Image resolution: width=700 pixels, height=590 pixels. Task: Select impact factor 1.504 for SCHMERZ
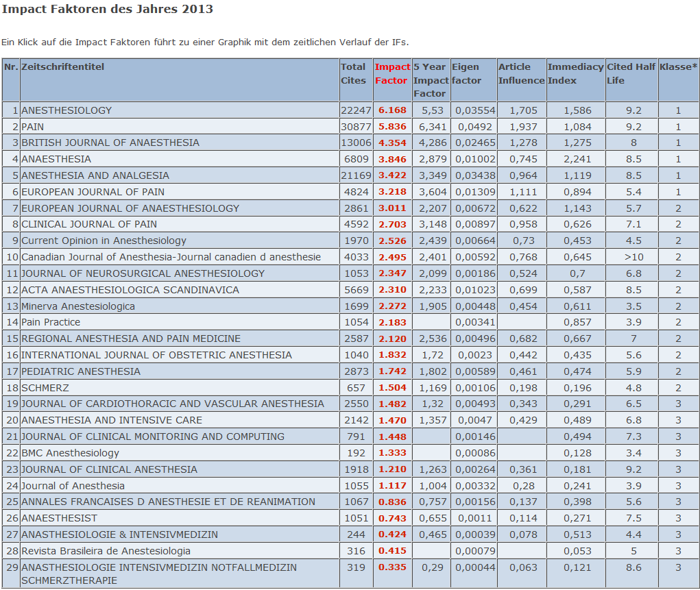click(x=392, y=388)
